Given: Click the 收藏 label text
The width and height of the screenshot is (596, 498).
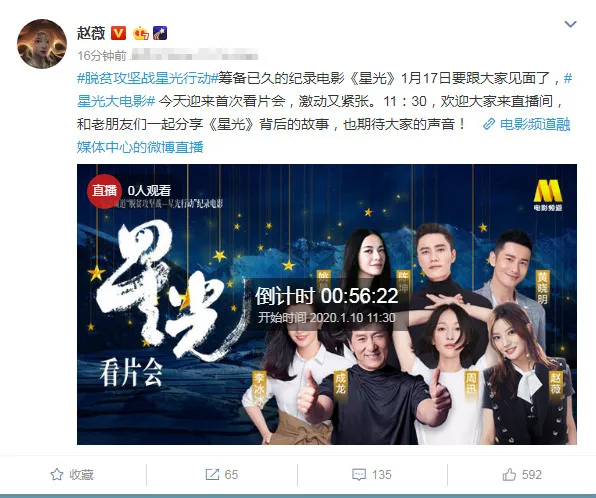Looking at the screenshot, I should 81,475.
